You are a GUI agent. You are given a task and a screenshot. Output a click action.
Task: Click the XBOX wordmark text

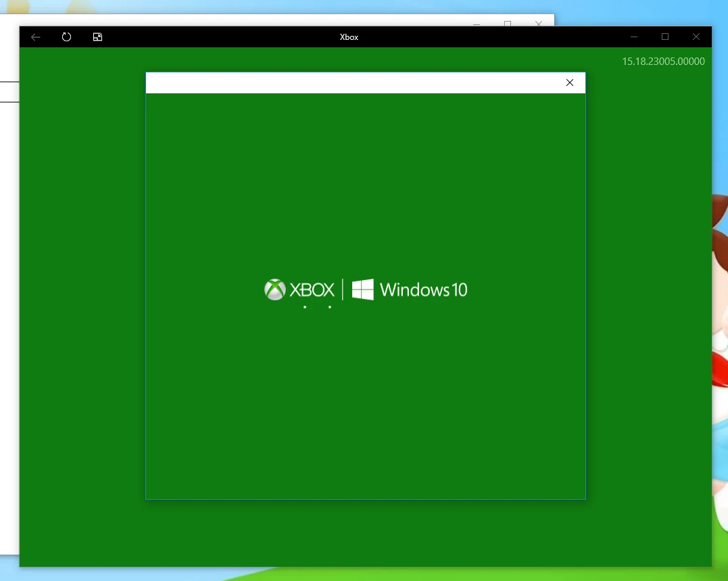[x=312, y=290]
